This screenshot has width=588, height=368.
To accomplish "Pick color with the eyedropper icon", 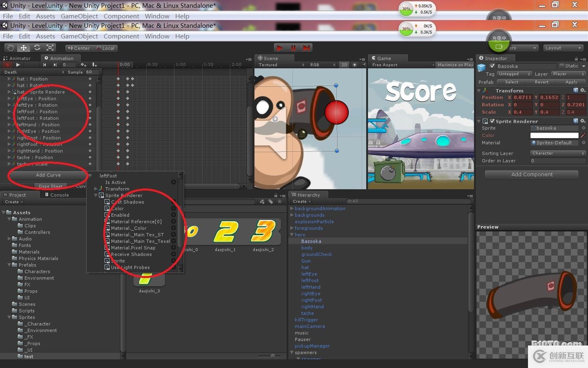I will point(583,135).
